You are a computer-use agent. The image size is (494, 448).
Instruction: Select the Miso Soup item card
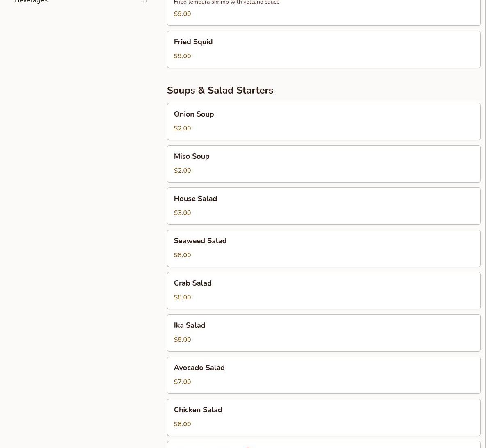324,164
